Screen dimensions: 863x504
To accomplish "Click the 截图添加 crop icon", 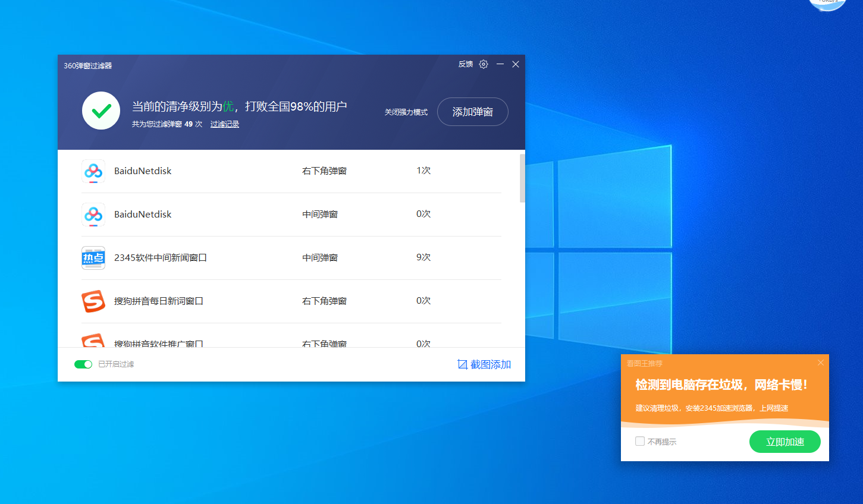I will point(462,364).
